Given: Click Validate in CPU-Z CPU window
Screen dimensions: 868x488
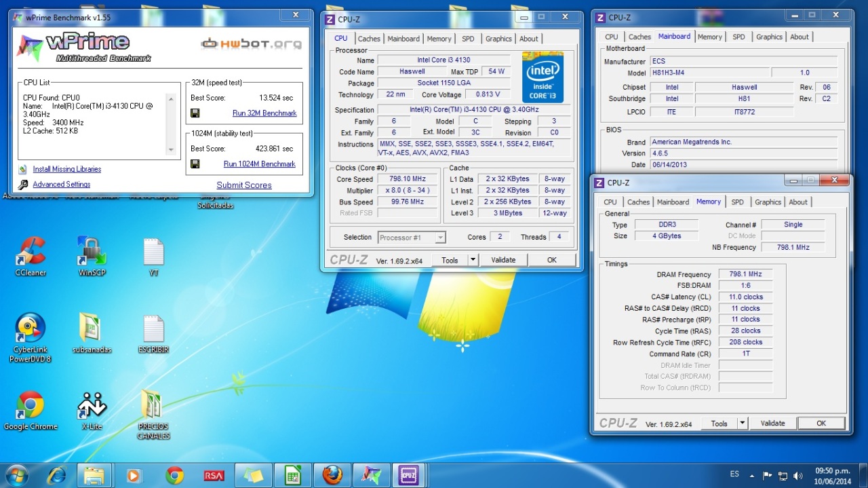Looking at the screenshot, I should (x=503, y=260).
